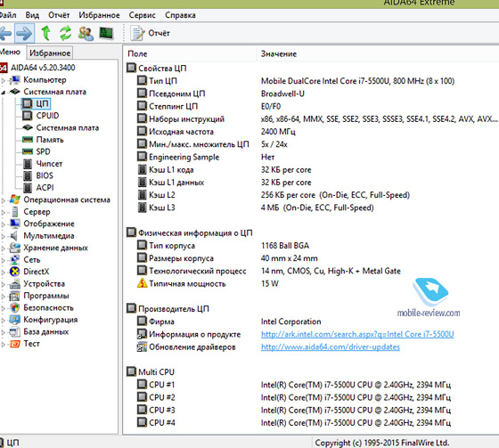Click the Информация о продукте row icon
The image size is (499, 448).
coord(142,334)
